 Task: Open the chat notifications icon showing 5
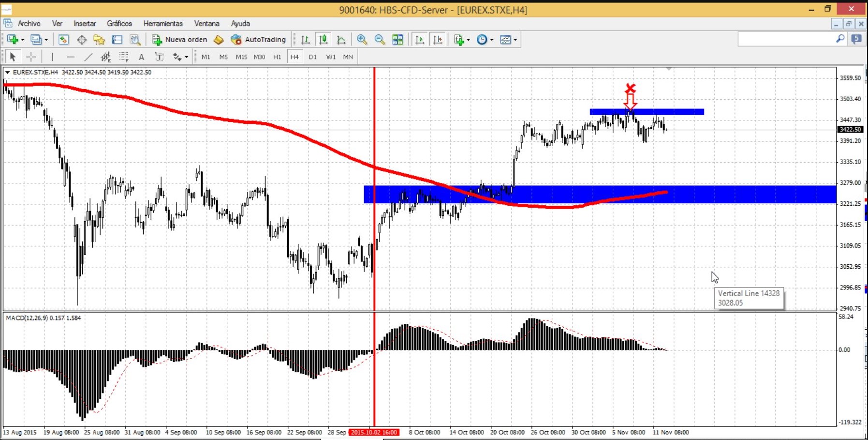tap(856, 39)
